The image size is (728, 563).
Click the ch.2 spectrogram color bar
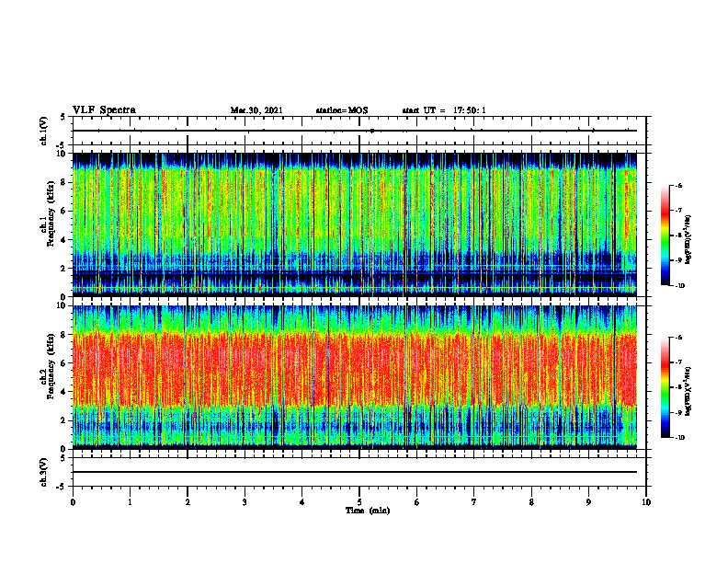point(665,387)
